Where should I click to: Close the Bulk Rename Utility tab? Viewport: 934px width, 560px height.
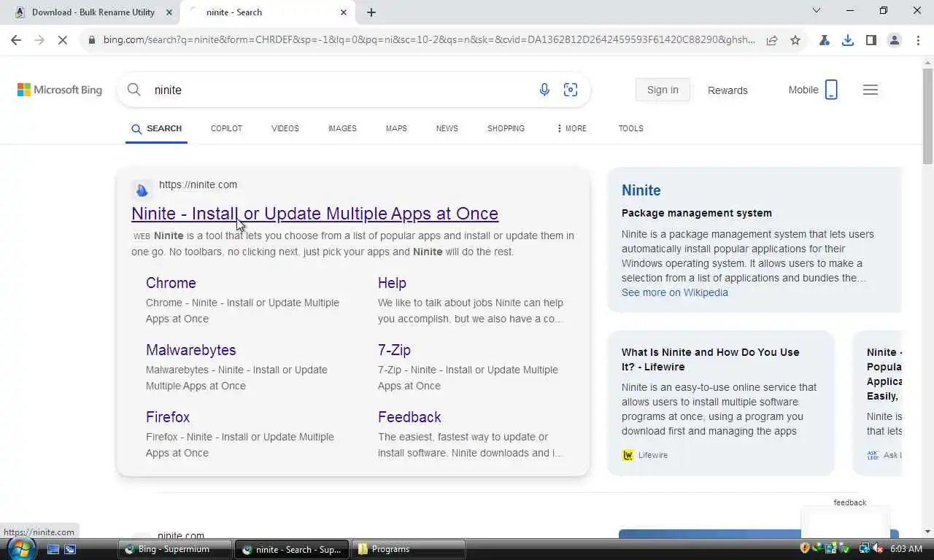[x=169, y=12]
